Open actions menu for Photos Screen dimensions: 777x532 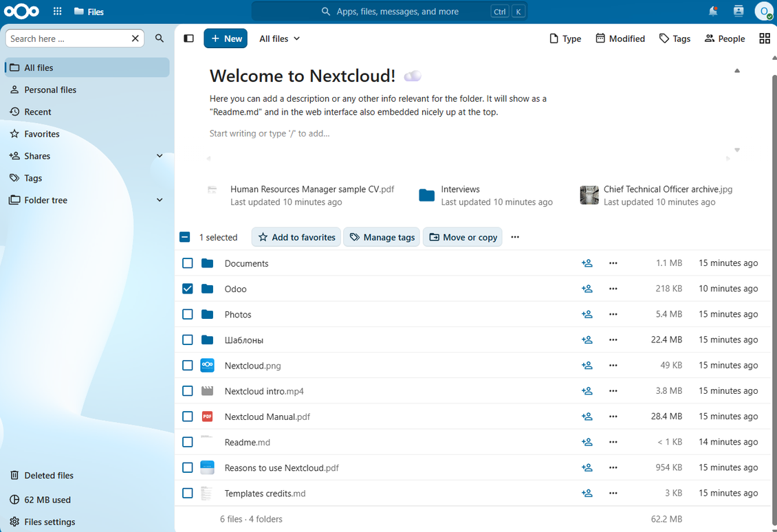(613, 314)
